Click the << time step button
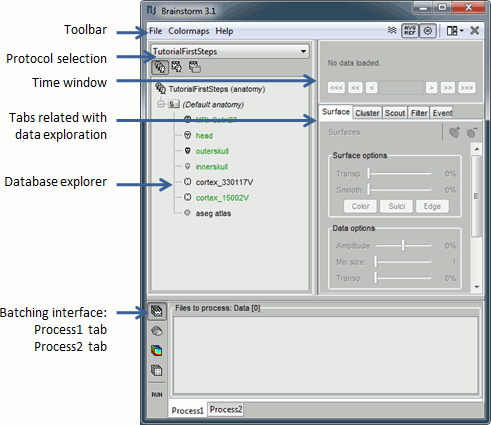This screenshot has width=491, height=425. tap(355, 88)
